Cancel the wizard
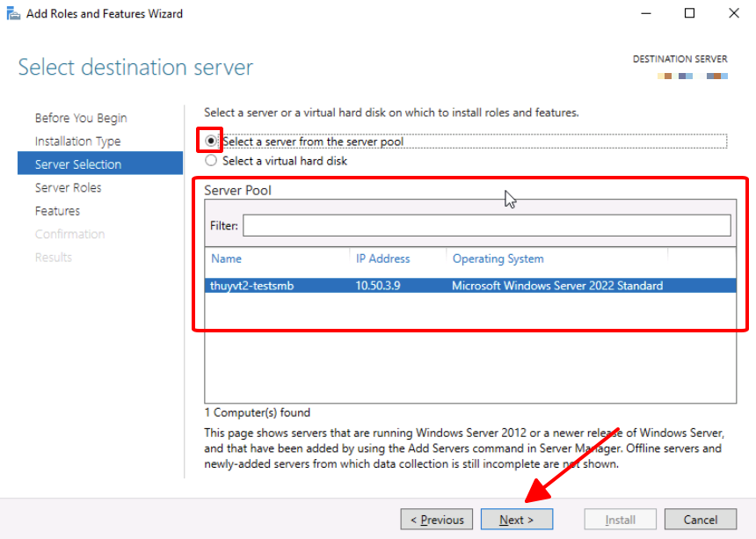The image size is (756, 539). (x=700, y=520)
